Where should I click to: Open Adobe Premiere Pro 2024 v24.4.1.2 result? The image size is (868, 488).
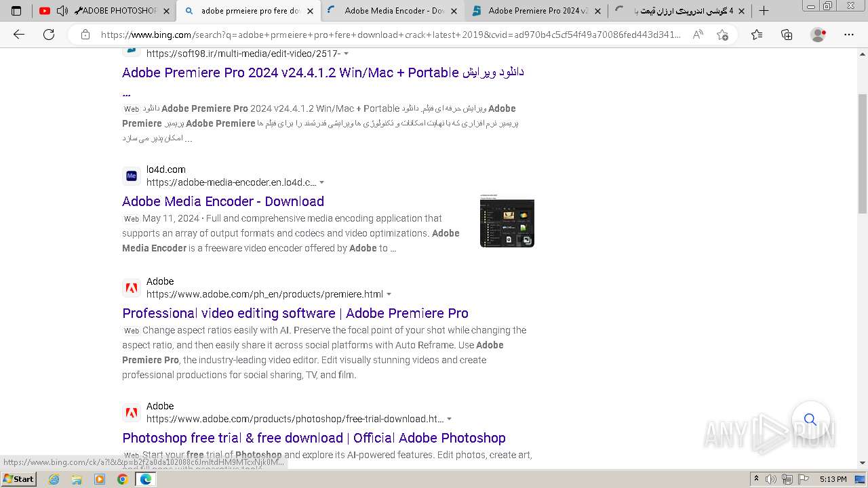323,73
